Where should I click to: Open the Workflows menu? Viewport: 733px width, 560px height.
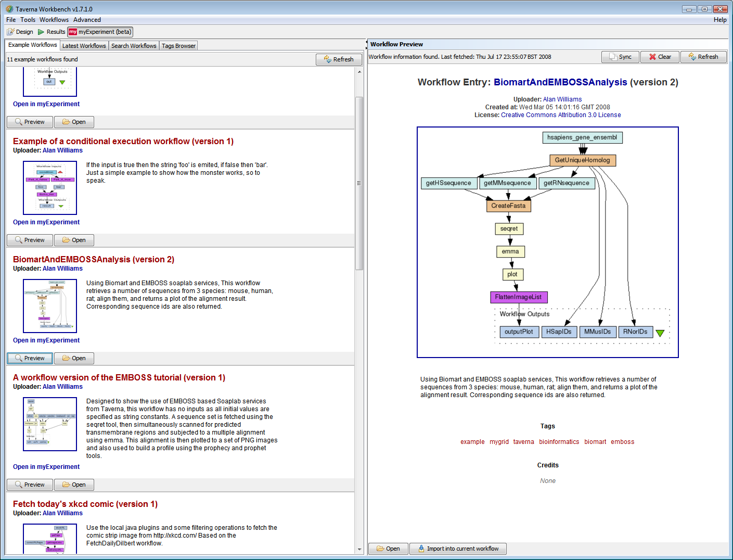tap(54, 20)
